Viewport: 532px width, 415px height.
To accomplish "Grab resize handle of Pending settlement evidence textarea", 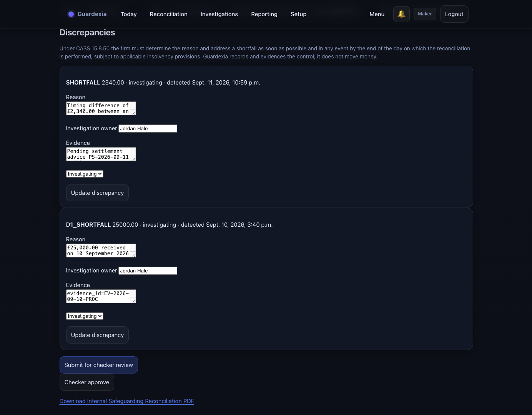I will coord(133,158).
